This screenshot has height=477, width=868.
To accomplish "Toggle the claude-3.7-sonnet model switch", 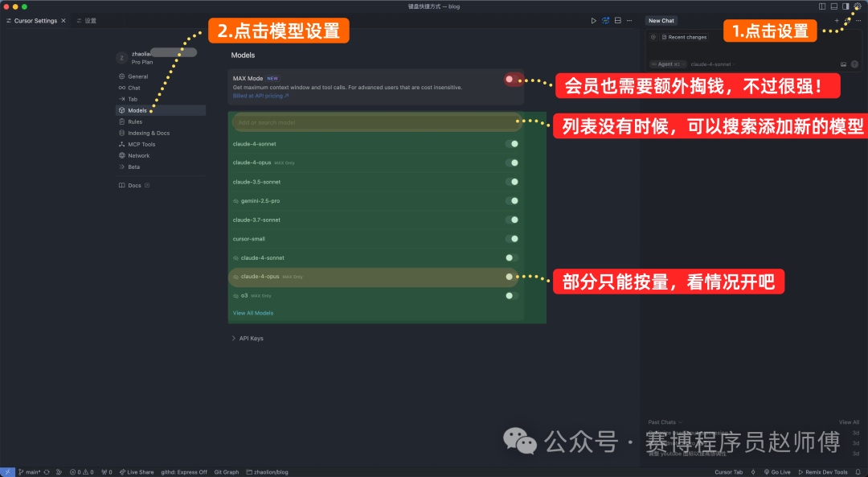I will 511,220.
